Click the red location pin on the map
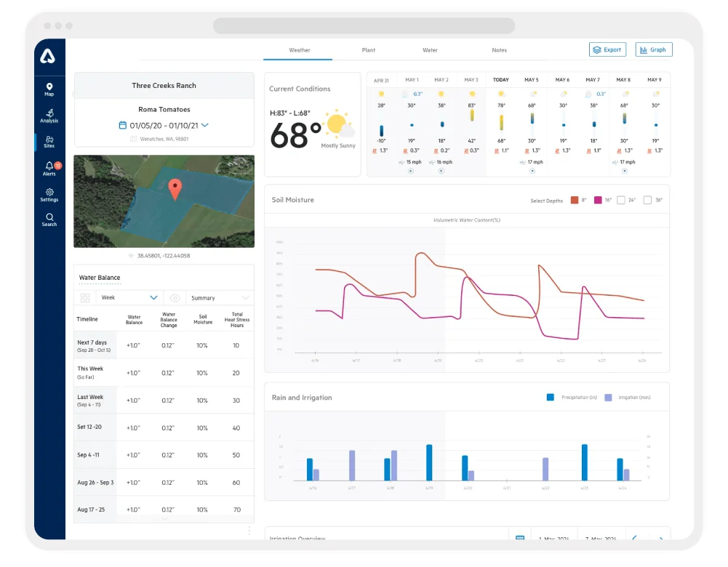Screen dimensions: 728x567 coord(175,189)
